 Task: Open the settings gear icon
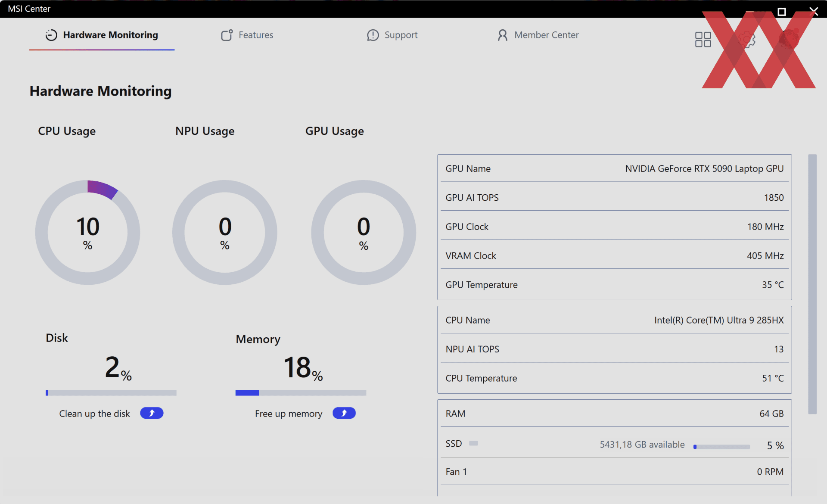tap(746, 40)
